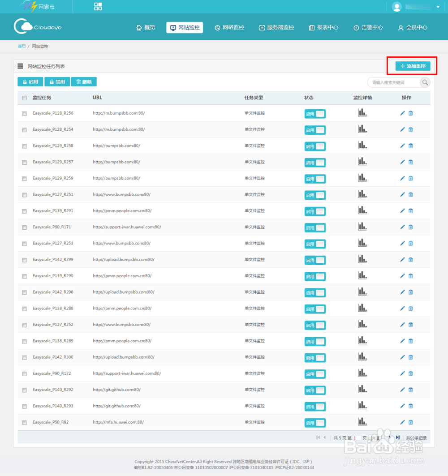Click the 网站监控任务列表 list menu icon
Image resolution: width=448 pixels, height=476 pixels.
click(20, 66)
